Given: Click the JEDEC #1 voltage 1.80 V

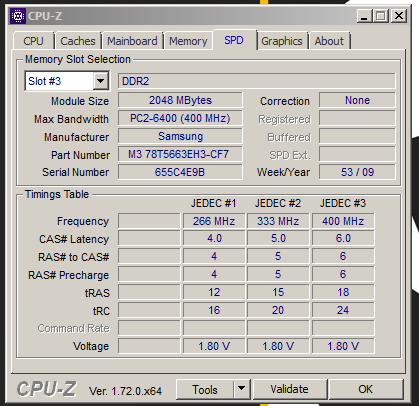Looking at the screenshot, I should coord(214,346).
